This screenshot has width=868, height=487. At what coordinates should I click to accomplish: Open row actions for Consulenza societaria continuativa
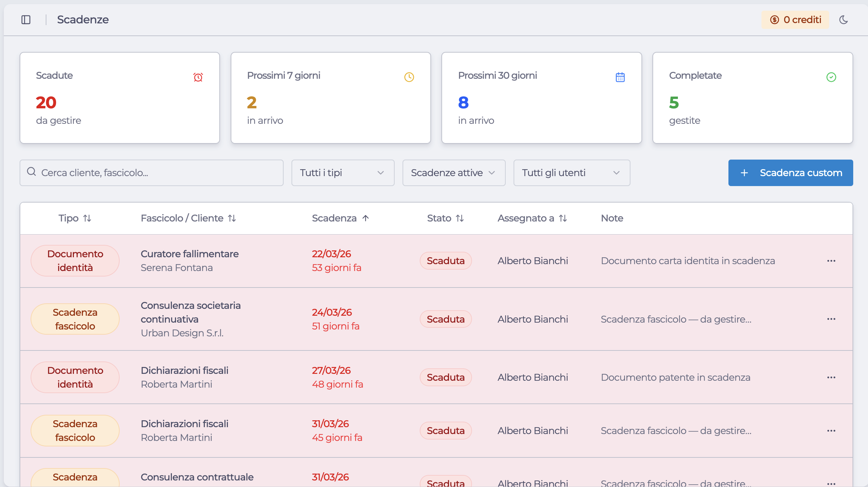coord(831,319)
